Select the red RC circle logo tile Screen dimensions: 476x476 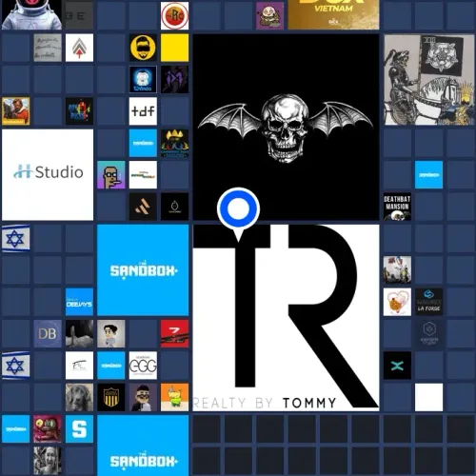[174, 15]
